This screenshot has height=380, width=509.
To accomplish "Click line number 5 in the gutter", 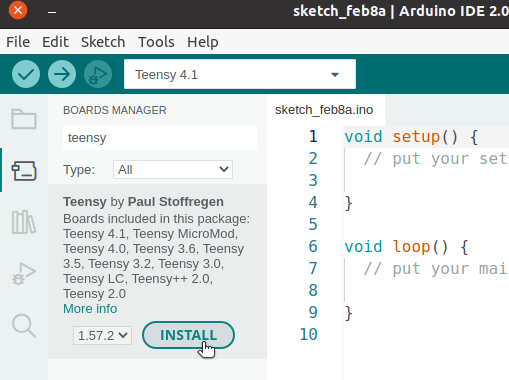I will (313, 224).
